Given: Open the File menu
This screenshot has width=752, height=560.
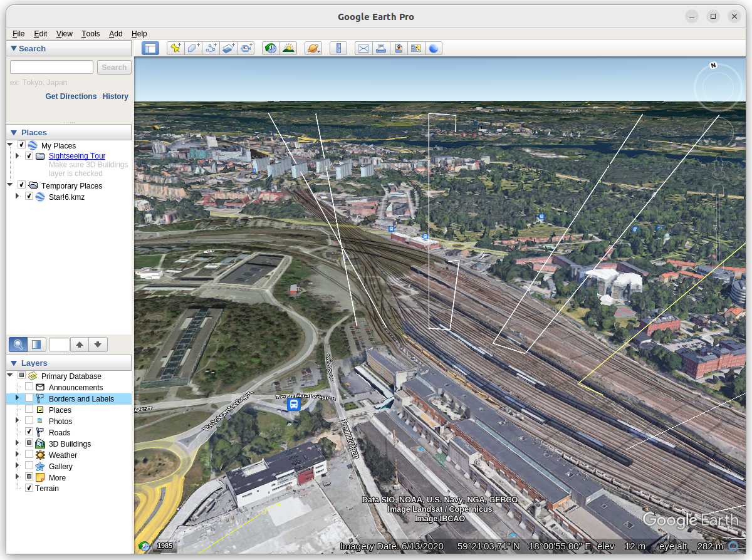Looking at the screenshot, I should [19, 34].
